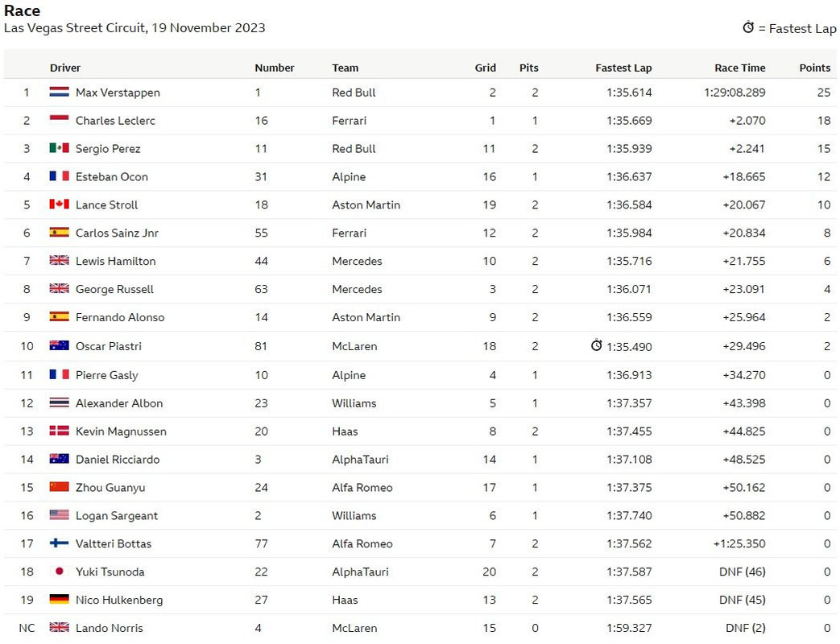Select the Points column header

pos(815,68)
